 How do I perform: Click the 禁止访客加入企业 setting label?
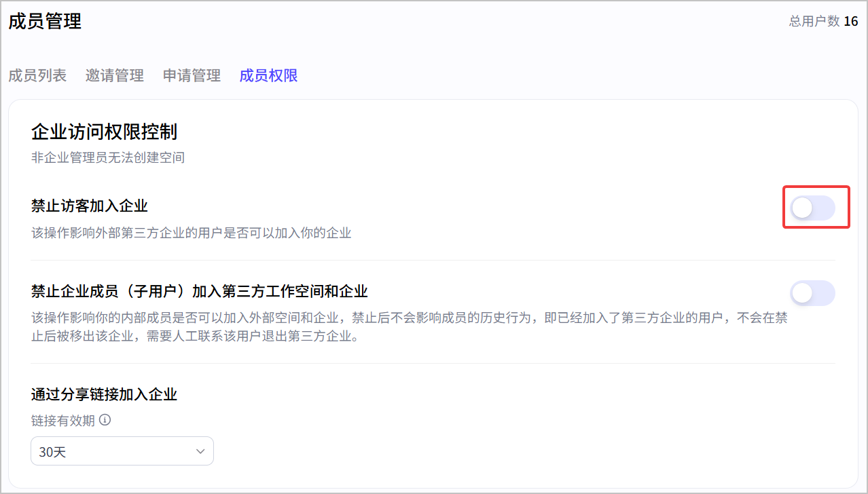coord(90,206)
